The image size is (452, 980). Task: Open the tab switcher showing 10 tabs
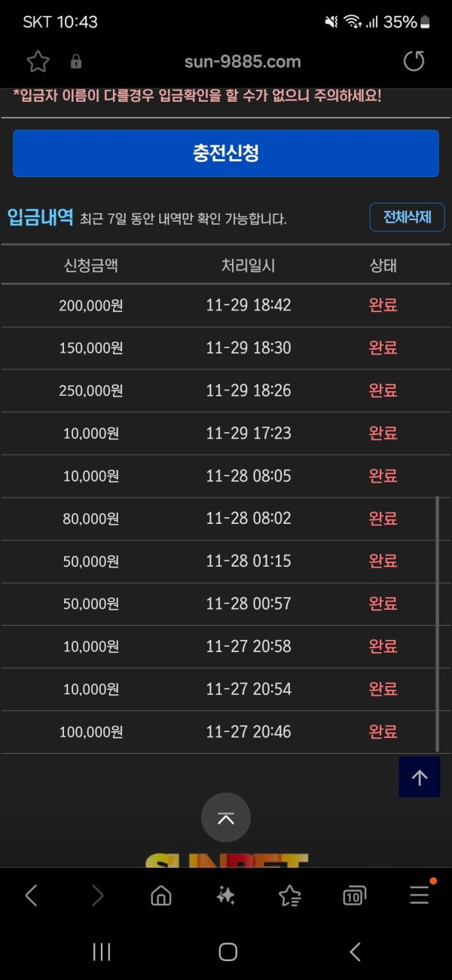point(354,895)
